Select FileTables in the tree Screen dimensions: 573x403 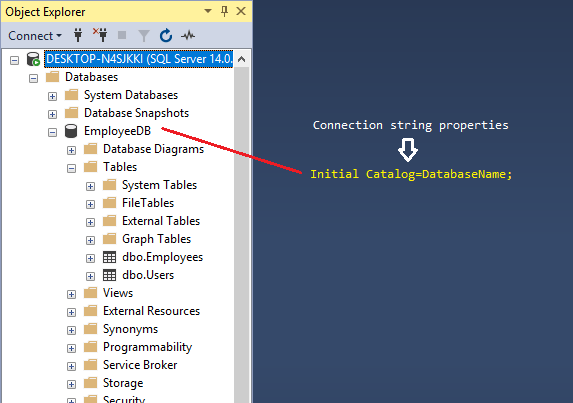(x=148, y=203)
